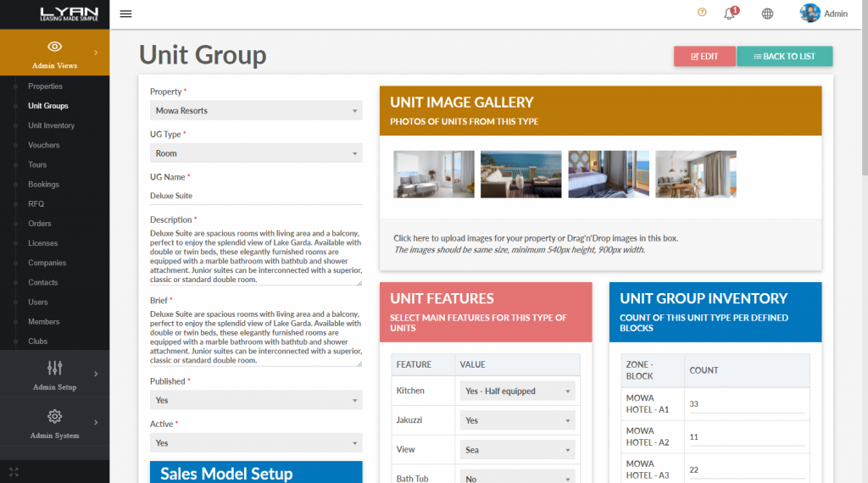
Task: Click the hamburger menu icon
Action: (x=126, y=14)
